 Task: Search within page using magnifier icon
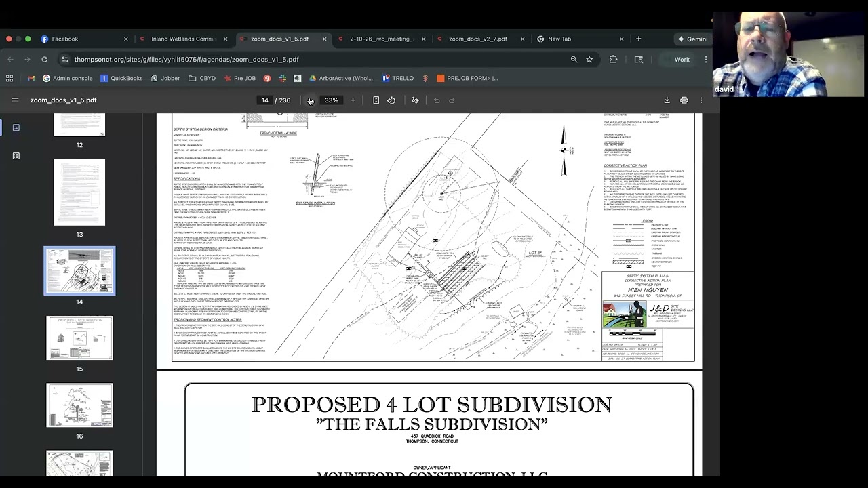(574, 60)
